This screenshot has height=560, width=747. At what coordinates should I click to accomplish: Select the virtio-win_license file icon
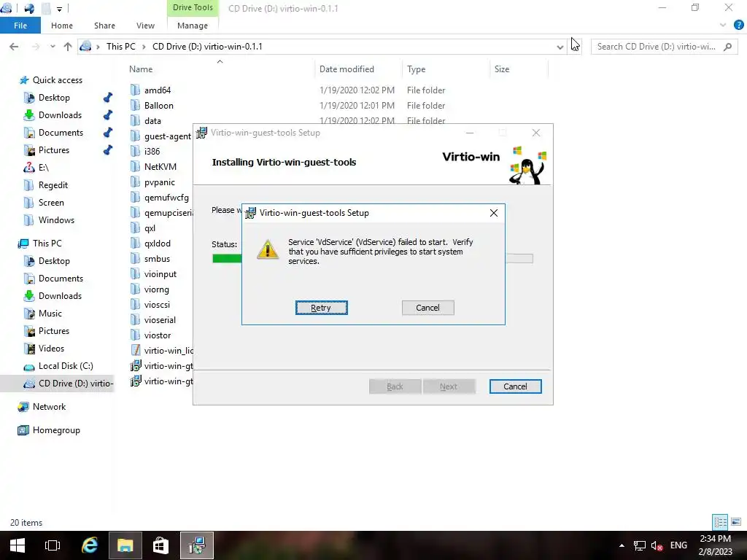click(135, 351)
